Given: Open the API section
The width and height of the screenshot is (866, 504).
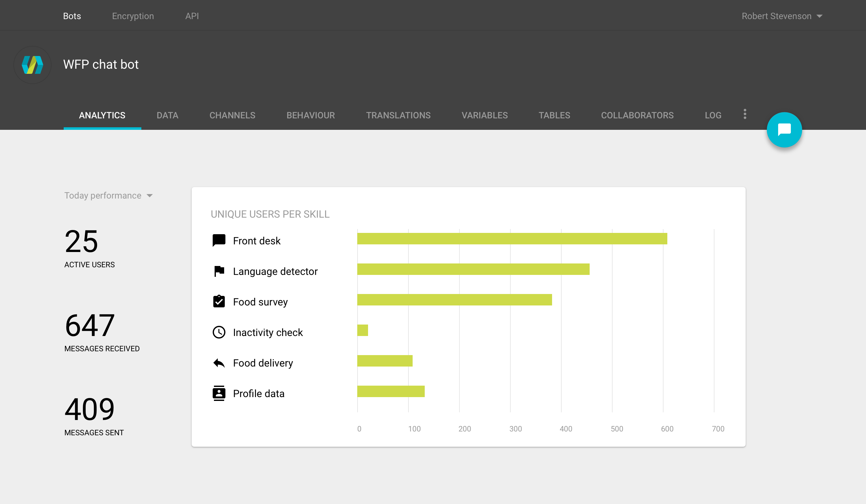Looking at the screenshot, I should (192, 16).
